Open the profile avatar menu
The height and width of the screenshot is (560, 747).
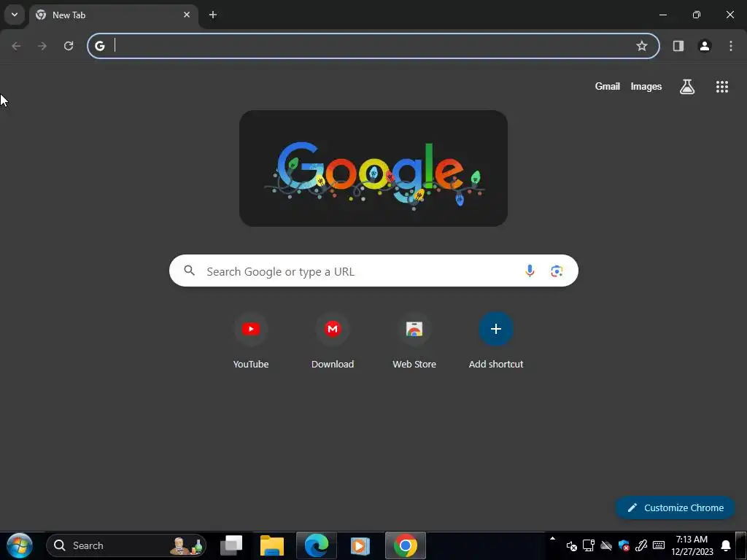point(705,46)
